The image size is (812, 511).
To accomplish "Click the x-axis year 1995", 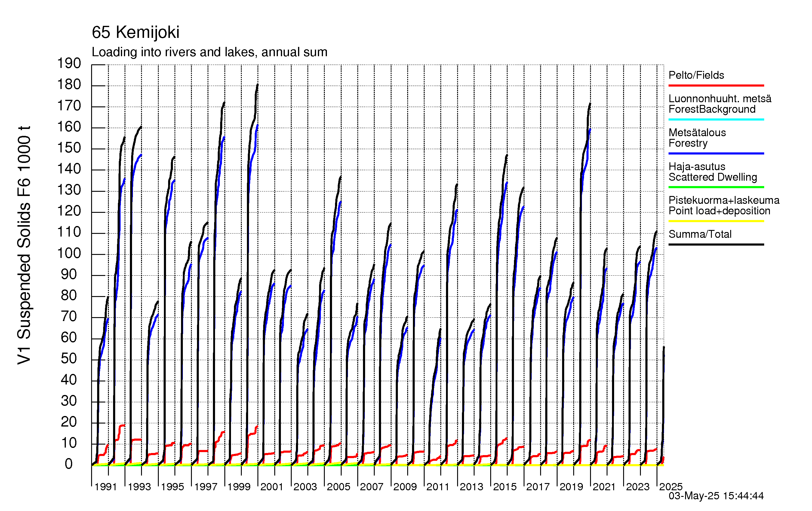I will (172, 487).
